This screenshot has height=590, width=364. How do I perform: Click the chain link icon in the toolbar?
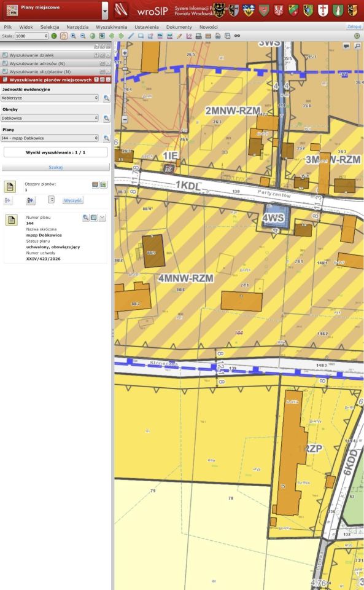tap(237, 36)
